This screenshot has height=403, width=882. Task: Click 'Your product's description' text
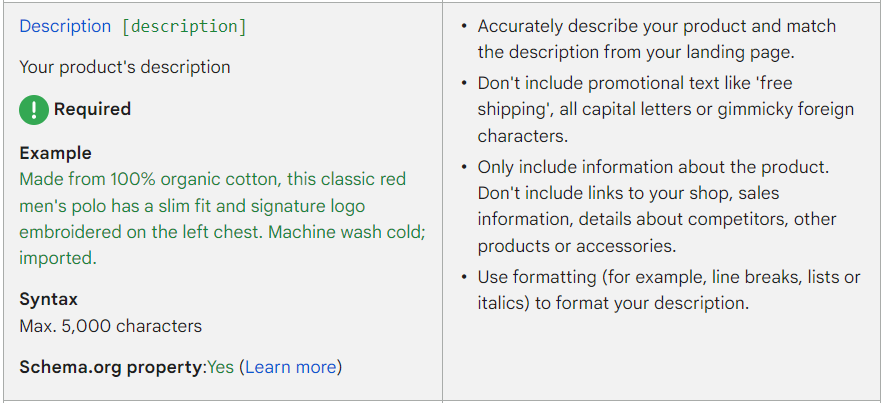point(125,68)
